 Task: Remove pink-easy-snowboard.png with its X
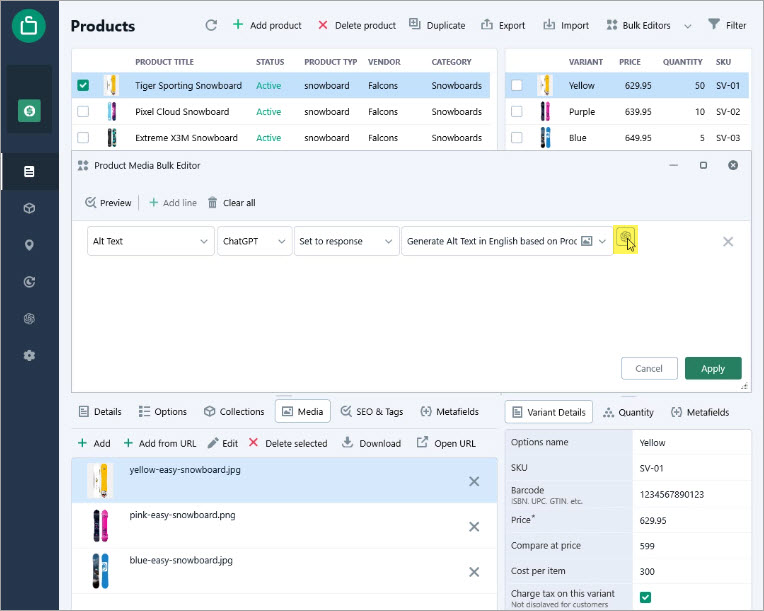(474, 527)
